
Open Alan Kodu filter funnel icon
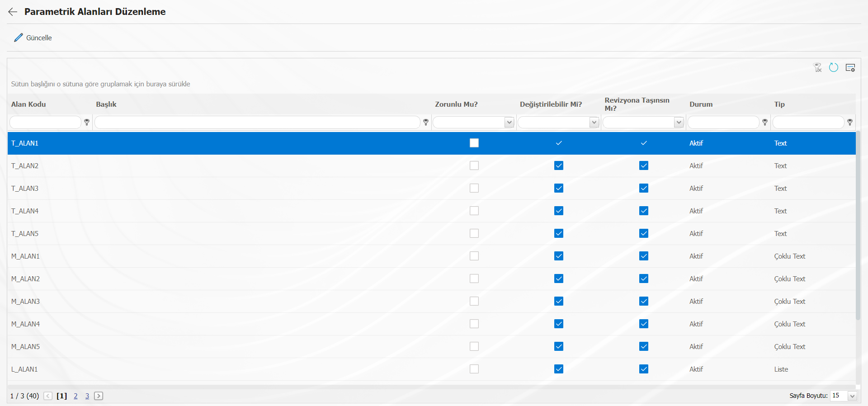(87, 123)
